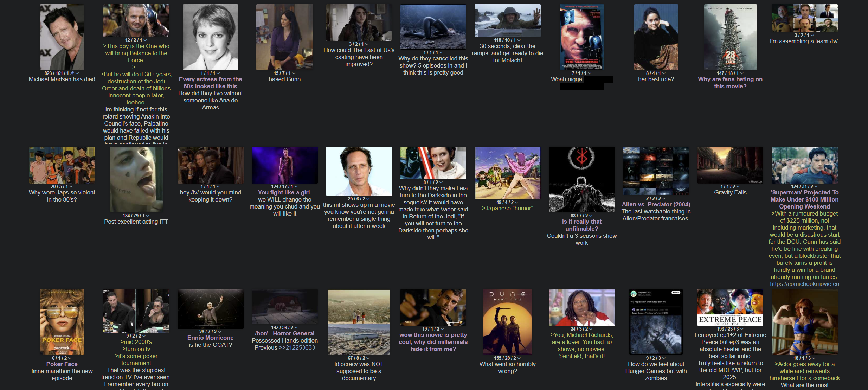Click '30 seconds, clear the ramps' teaser text
The height and width of the screenshot is (390, 868).
tap(507, 53)
